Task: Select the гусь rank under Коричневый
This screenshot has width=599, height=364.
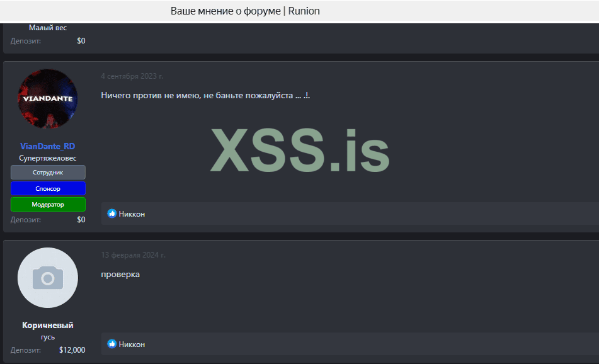Action: (x=48, y=338)
